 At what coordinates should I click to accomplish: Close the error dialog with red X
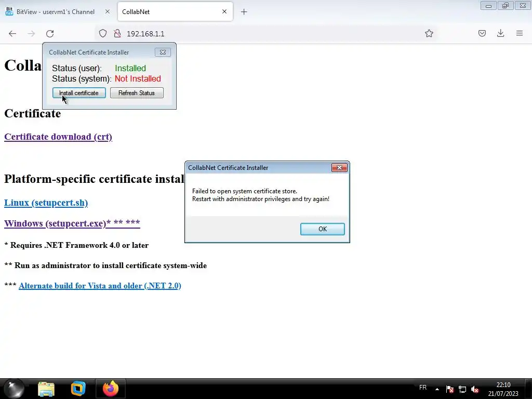pyautogui.click(x=339, y=168)
